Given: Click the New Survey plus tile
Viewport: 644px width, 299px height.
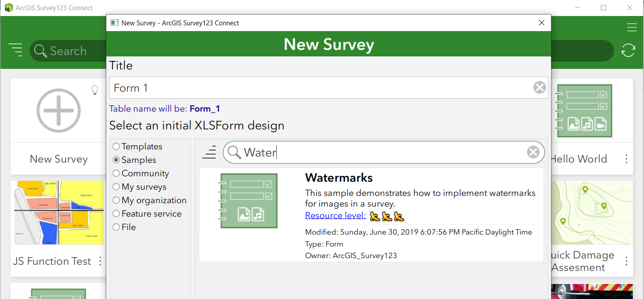Looking at the screenshot, I should coord(59,111).
